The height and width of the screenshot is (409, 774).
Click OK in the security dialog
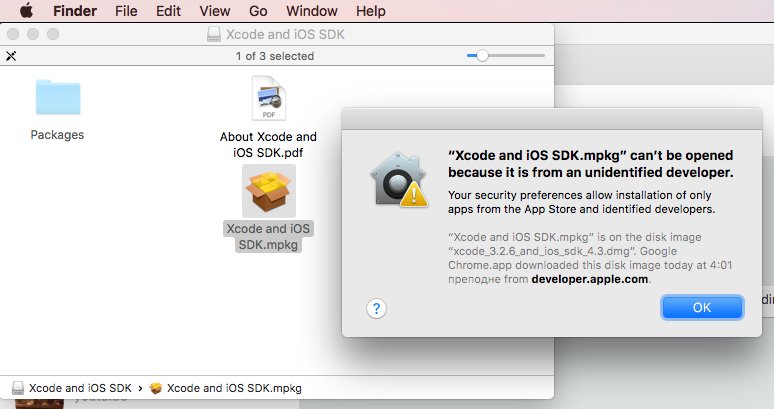tap(701, 307)
